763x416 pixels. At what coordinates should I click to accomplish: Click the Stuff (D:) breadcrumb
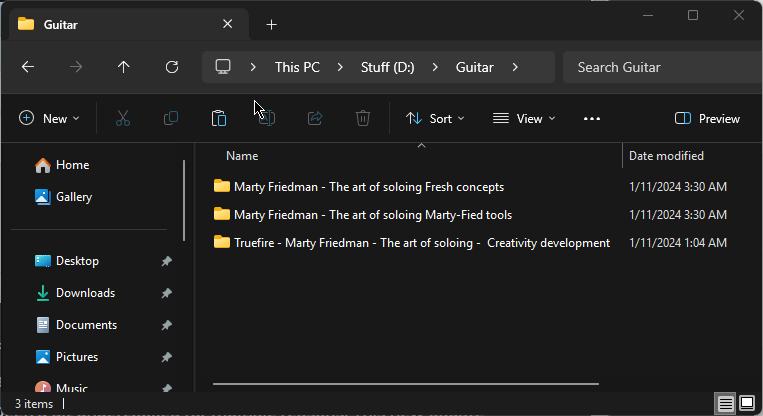387,67
